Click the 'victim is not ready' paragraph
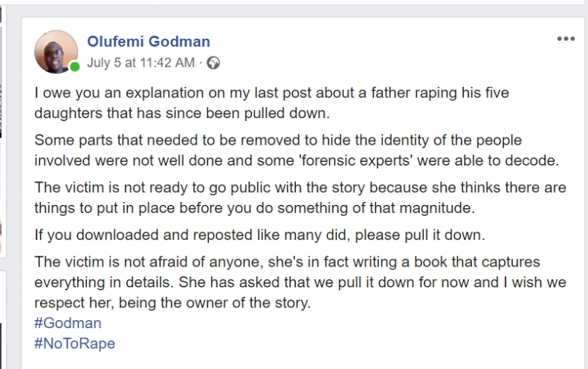The image size is (588, 369). point(300,197)
